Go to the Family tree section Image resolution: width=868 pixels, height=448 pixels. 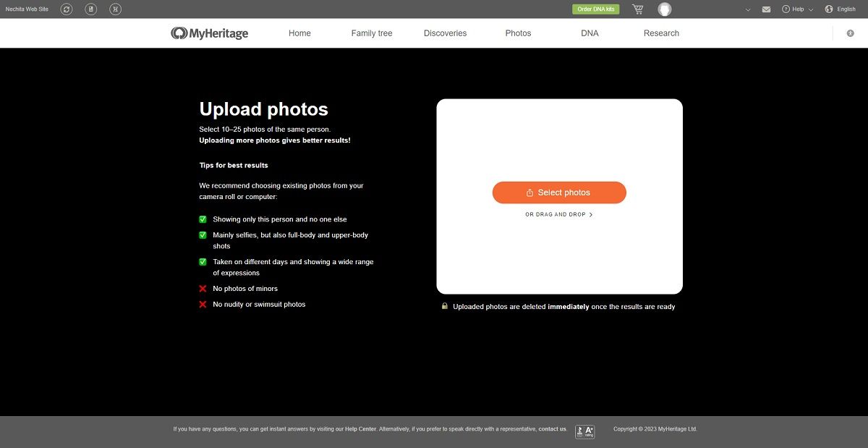(x=371, y=33)
